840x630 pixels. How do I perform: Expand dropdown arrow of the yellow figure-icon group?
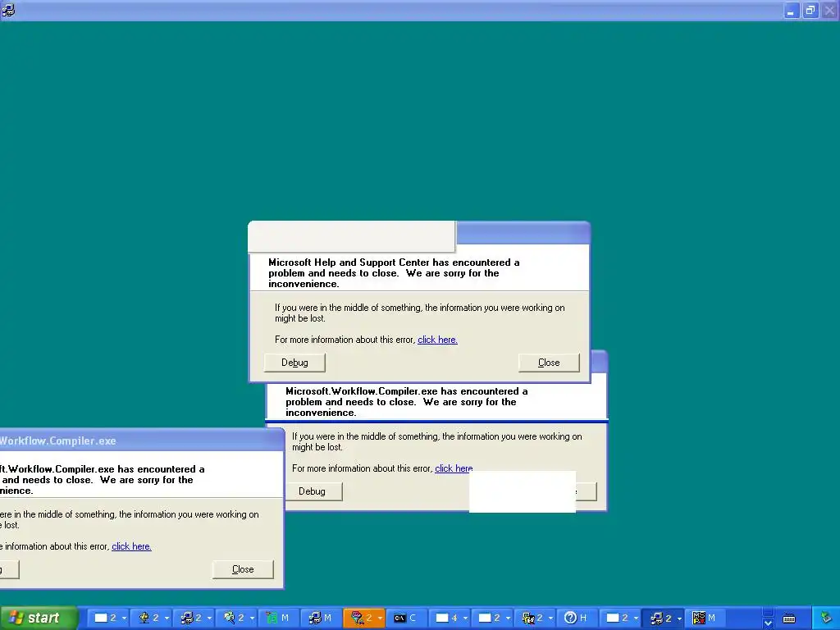click(550, 619)
